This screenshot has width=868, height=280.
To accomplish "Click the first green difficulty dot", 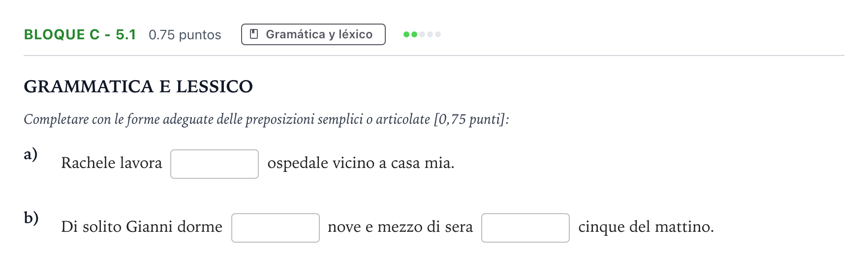I will (406, 34).
